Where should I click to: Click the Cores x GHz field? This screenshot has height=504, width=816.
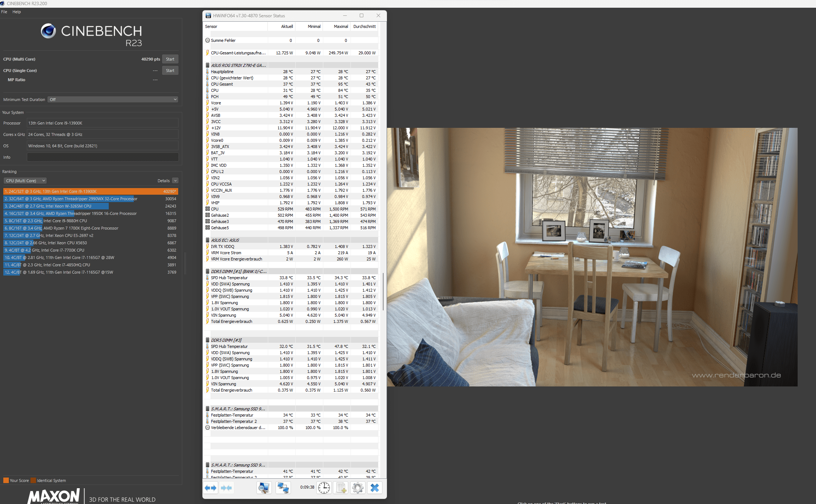[103, 134]
